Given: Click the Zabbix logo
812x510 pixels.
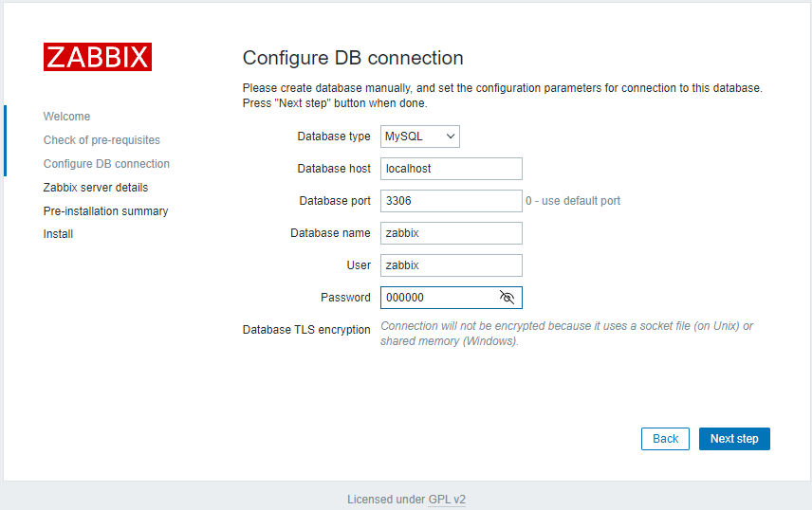Looking at the screenshot, I should (x=98, y=57).
